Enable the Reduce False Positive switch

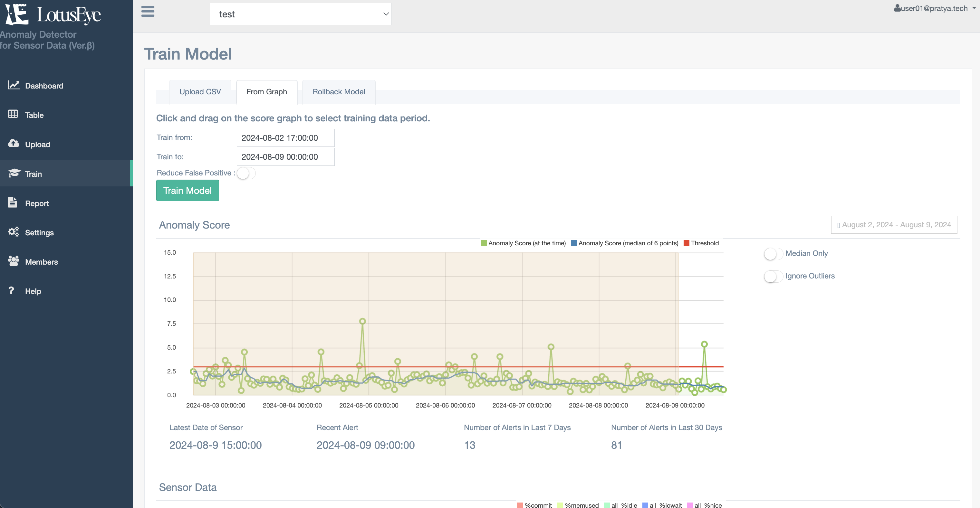coord(246,174)
